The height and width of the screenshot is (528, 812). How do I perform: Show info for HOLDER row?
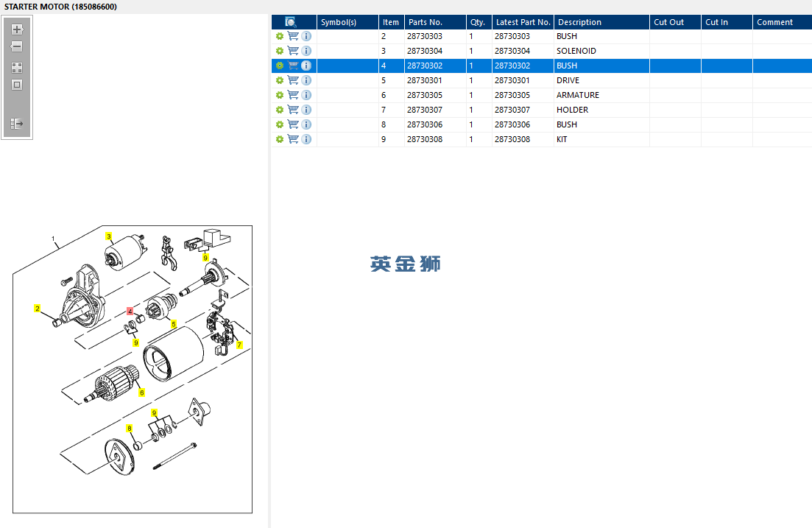point(306,110)
